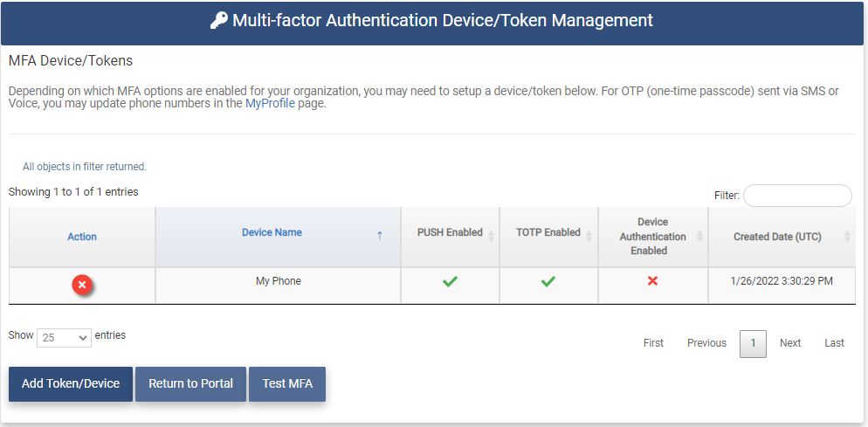Click the key icon in the header
Viewport: 868px width, 427px height.
point(219,21)
